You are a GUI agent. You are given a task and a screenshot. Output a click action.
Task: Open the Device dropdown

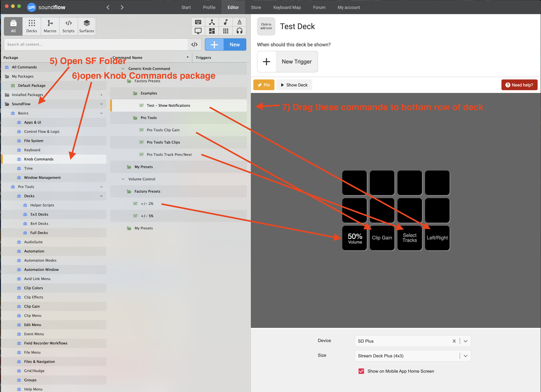pos(465,341)
